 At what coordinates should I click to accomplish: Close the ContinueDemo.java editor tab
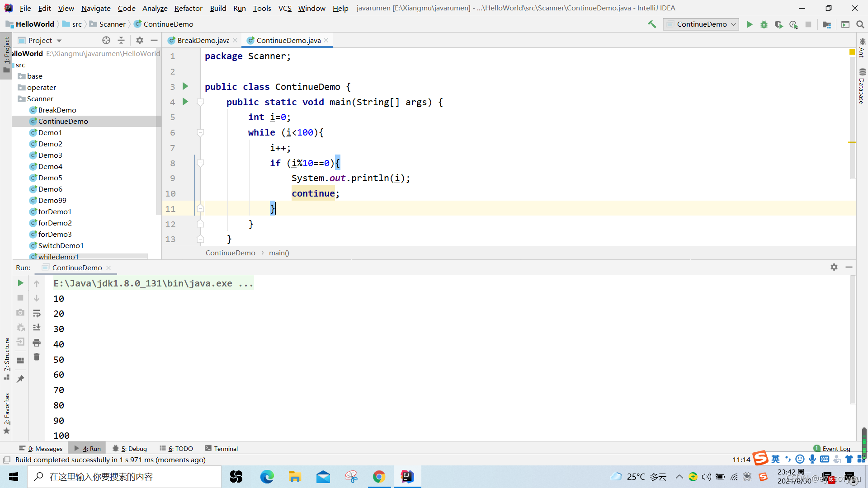tap(326, 40)
